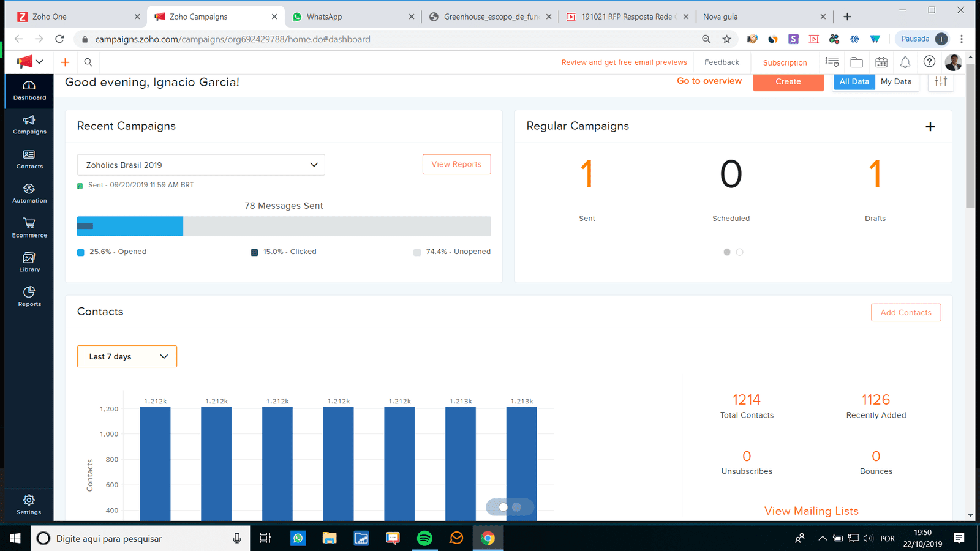Image resolution: width=980 pixels, height=551 pixels.
Task: Click the Add Contacts button
Action: pos(906,312)
